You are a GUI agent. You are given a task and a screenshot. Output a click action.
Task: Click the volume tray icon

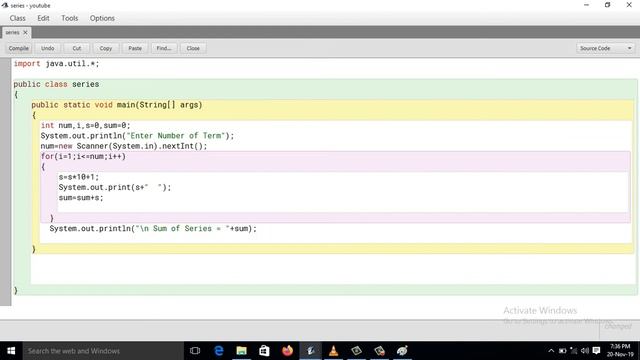click(584, 351)
